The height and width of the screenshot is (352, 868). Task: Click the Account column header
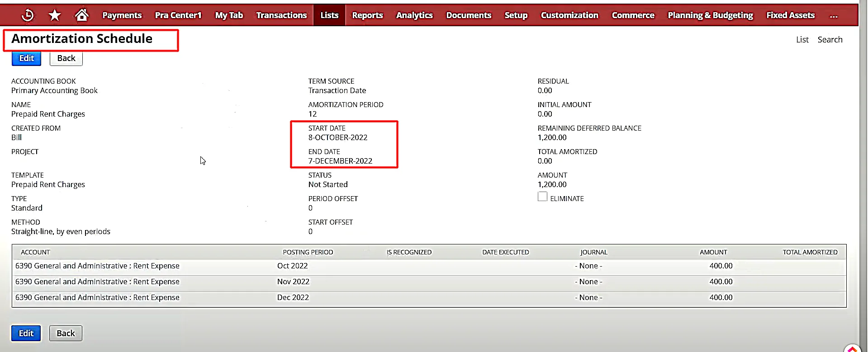pyautogui.click(x=35, y=252)
